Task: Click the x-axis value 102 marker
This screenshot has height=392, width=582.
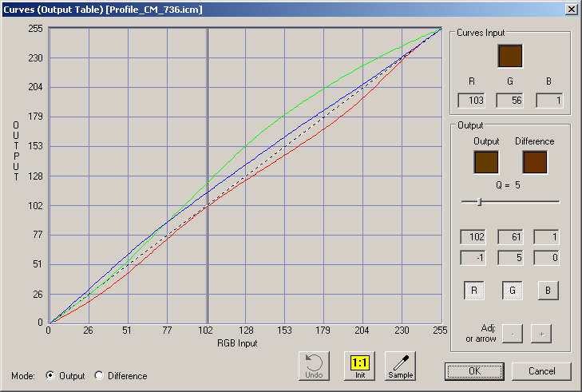Action: (205, 331)
